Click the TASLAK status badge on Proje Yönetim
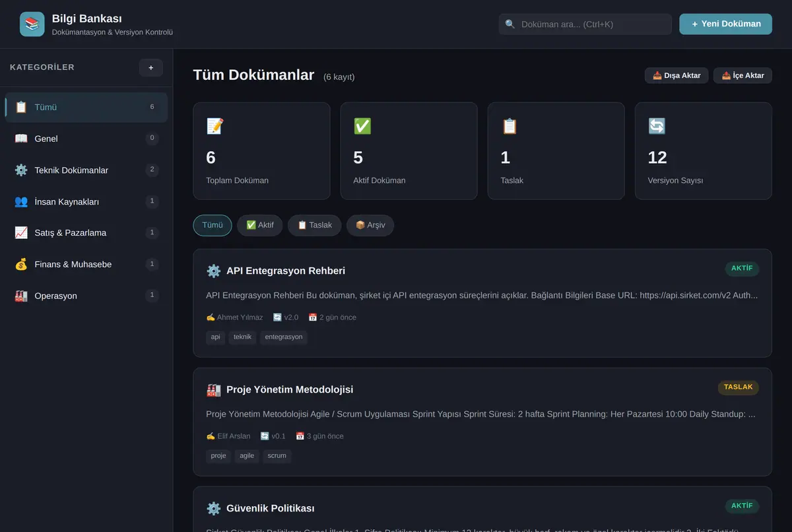 [739, 387]
